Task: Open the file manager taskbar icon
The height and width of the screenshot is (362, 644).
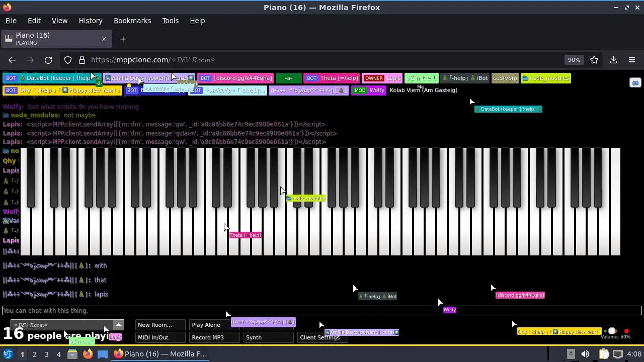Action: [72, 354]
